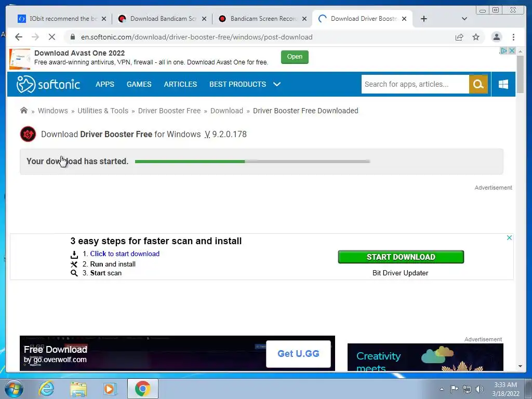The image size is (532, 399).
Task: Click the AdChoices icon on Avast ad
Action: pyautogui.click(x=503, y=50)
